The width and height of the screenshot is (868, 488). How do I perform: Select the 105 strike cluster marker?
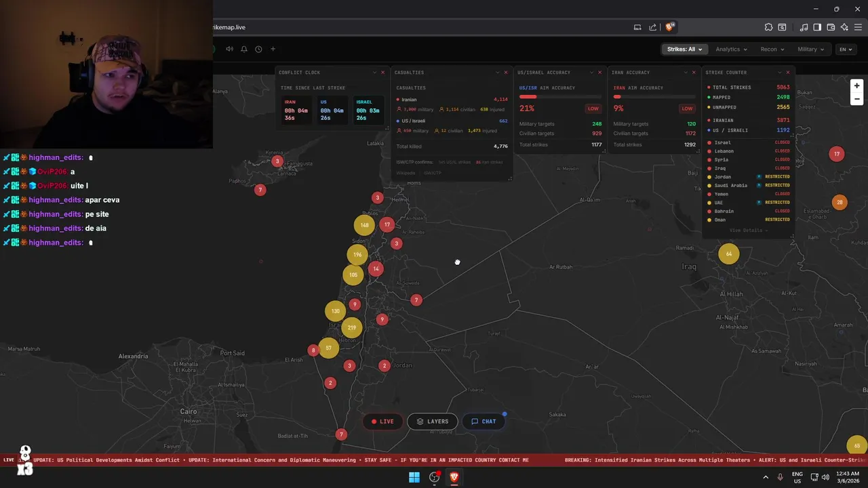click(353, 275)
